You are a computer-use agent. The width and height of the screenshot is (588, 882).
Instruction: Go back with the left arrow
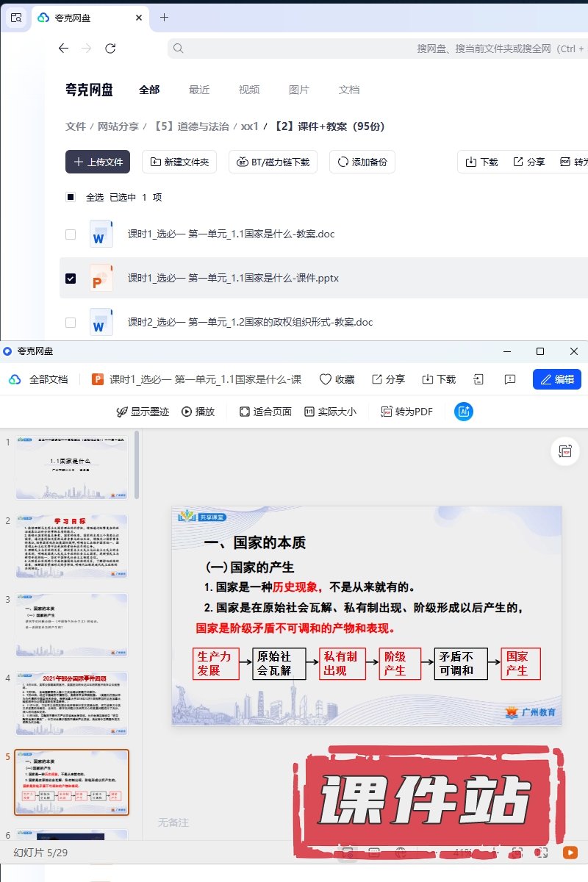coord(63,49)
